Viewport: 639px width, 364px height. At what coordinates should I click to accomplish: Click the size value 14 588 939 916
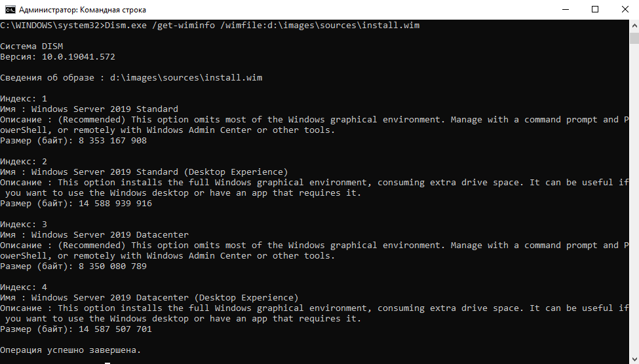tap(115, 203)
